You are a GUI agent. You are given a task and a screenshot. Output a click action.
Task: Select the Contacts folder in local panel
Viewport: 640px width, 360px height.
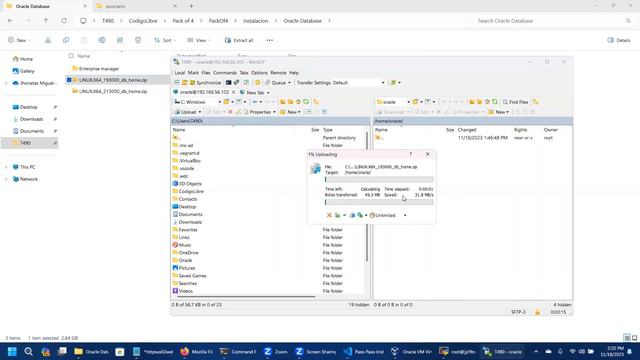tap(185, 199)
